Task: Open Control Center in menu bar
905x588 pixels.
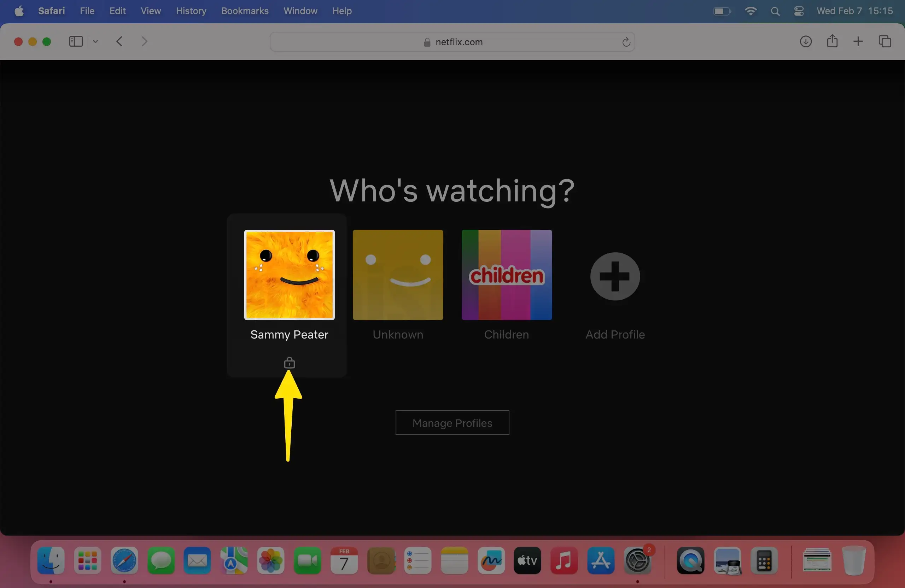Action: point(799,11)
